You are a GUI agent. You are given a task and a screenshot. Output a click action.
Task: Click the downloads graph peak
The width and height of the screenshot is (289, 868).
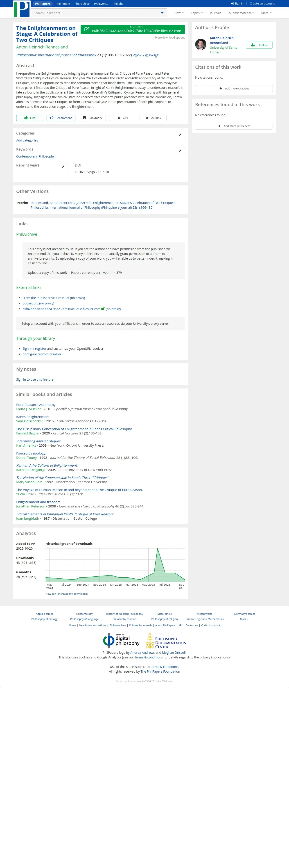pos(158,549)
